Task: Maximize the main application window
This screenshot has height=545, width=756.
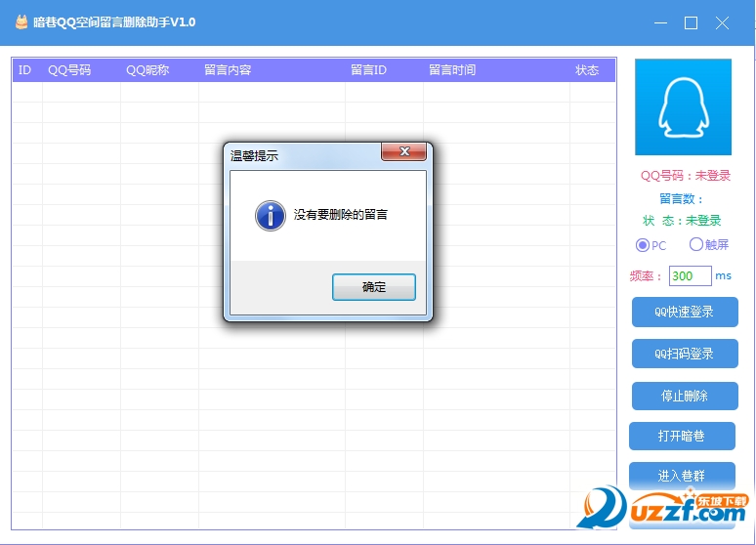Action: pos(691,22)
